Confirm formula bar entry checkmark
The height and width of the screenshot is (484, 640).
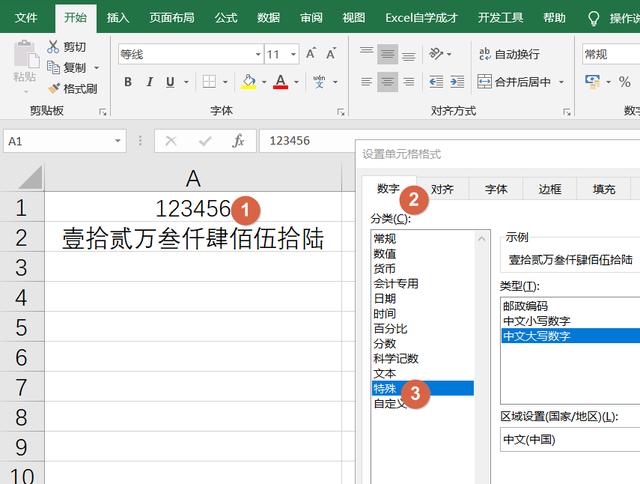(204, 141)
